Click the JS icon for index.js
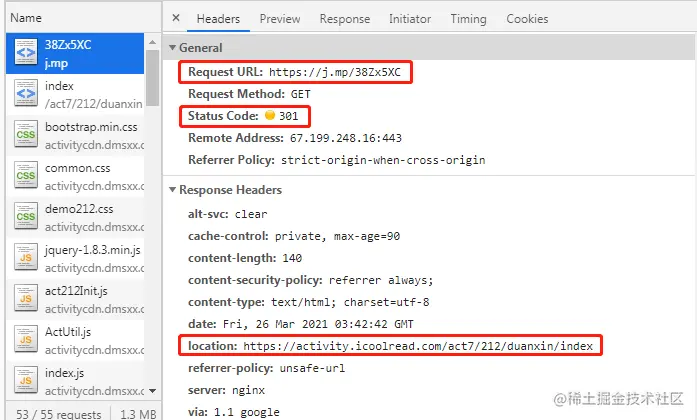 [x=26, y=380]
